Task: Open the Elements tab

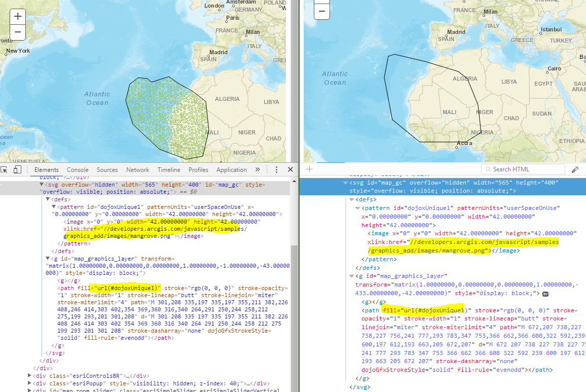Action: click(x=46, y=170)
